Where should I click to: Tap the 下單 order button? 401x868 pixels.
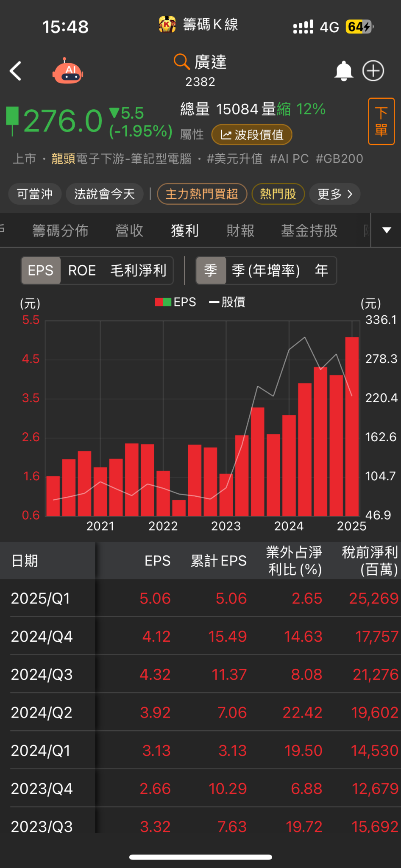point(382,121)
